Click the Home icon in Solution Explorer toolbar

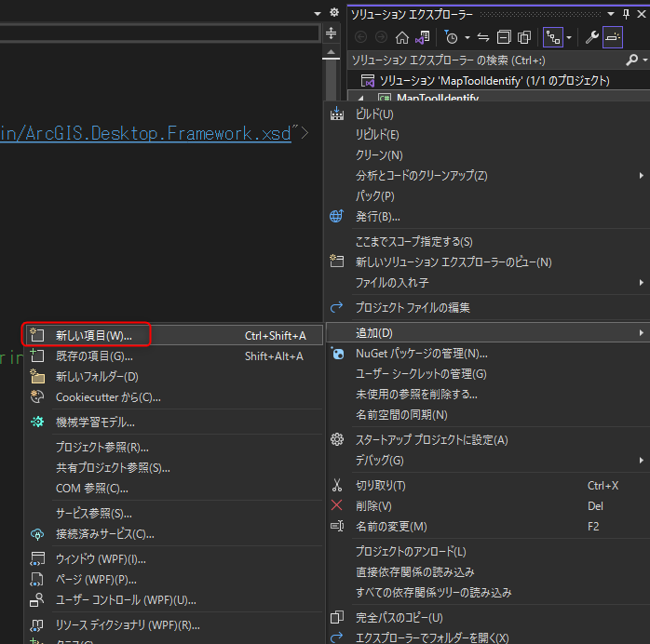(x=401, y=37)
